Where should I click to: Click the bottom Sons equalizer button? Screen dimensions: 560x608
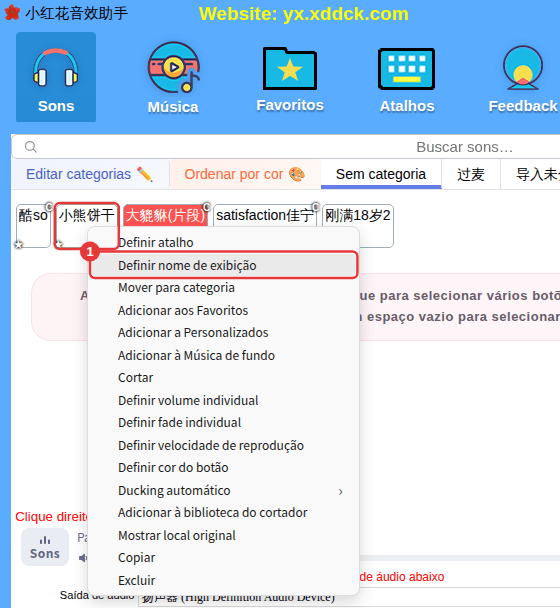pyautogui.click(x=45, y=547)
